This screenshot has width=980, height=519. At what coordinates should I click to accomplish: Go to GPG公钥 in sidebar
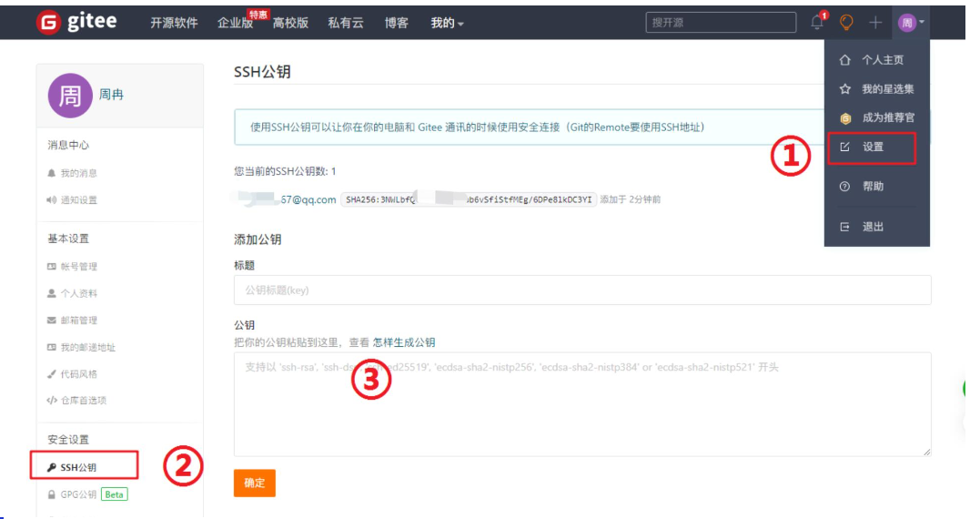pyautogui.click(x=78, y=494)
